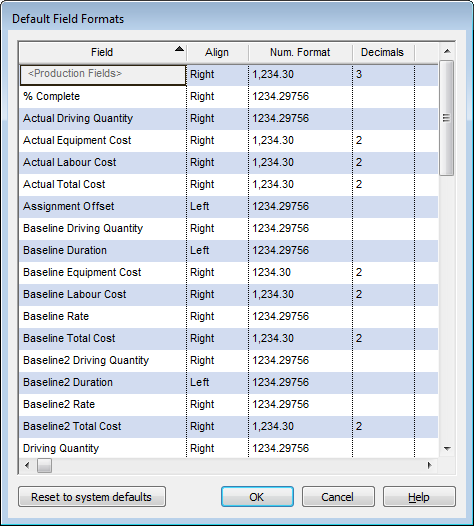Click the vertical scrollbar down arrow
474x526 pixels.
[x=446, y=449]
